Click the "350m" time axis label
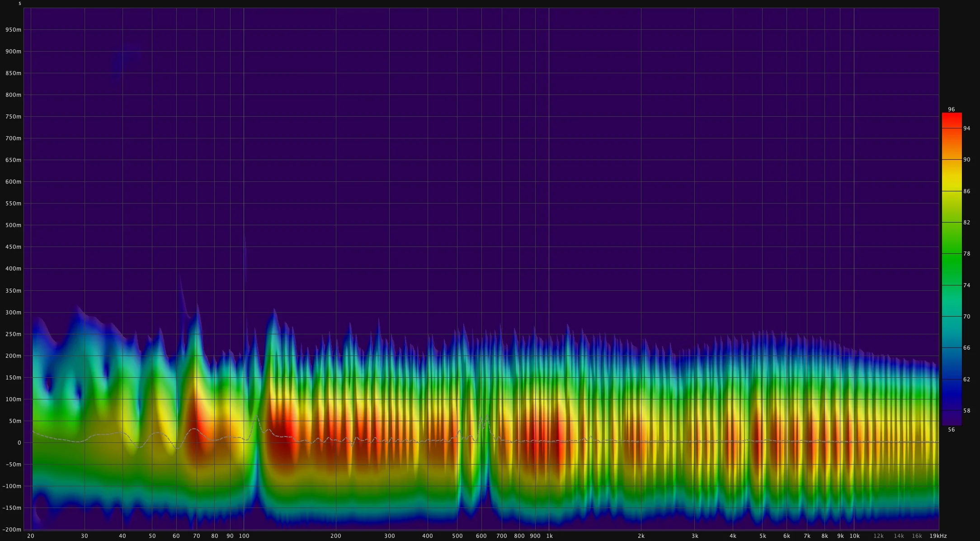This screenshot has height=541, width=980. tap(13, 291)
